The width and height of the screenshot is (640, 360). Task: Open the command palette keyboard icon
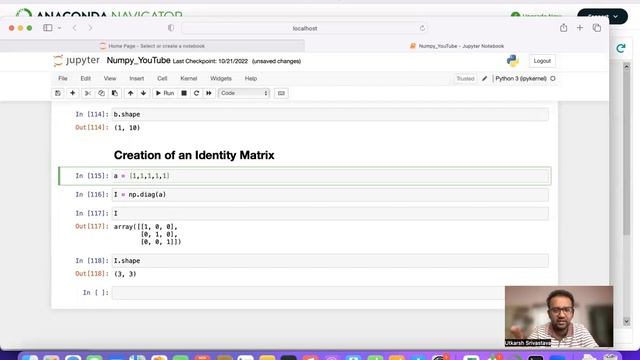coord(281,93)
